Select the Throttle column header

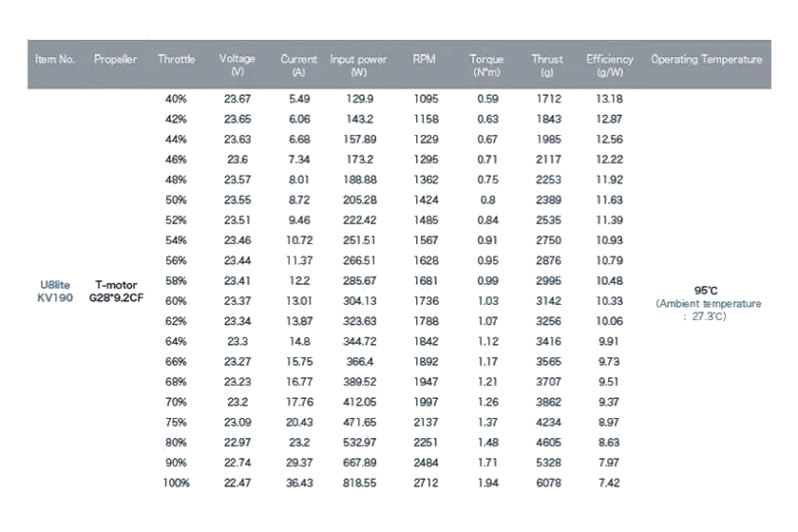[176, 60]
